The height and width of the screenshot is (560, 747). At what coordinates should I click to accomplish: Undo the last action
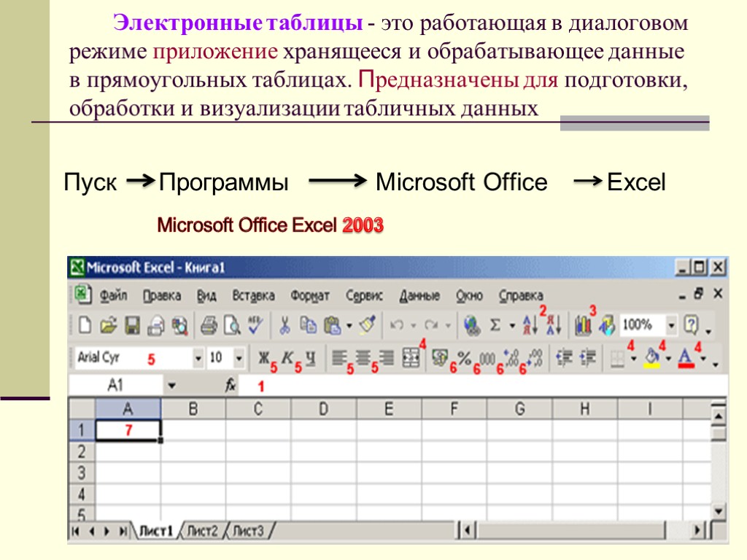396,325
